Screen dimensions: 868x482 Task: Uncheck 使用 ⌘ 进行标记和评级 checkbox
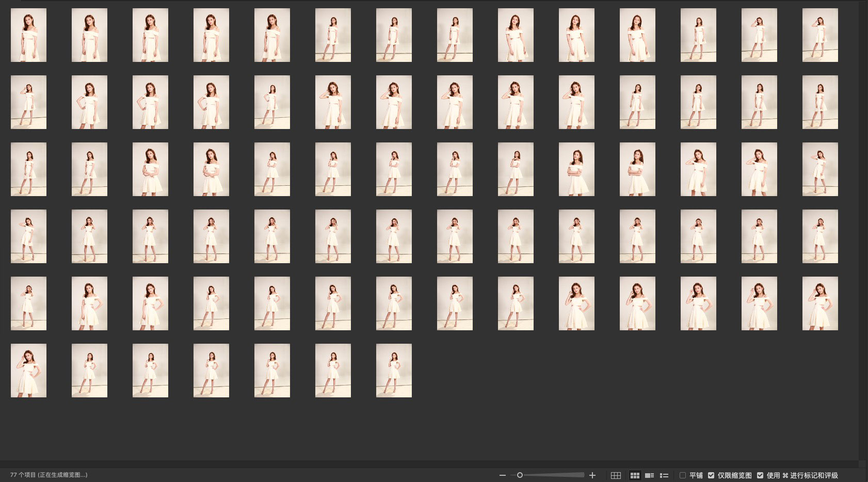[x=760, y=475]
